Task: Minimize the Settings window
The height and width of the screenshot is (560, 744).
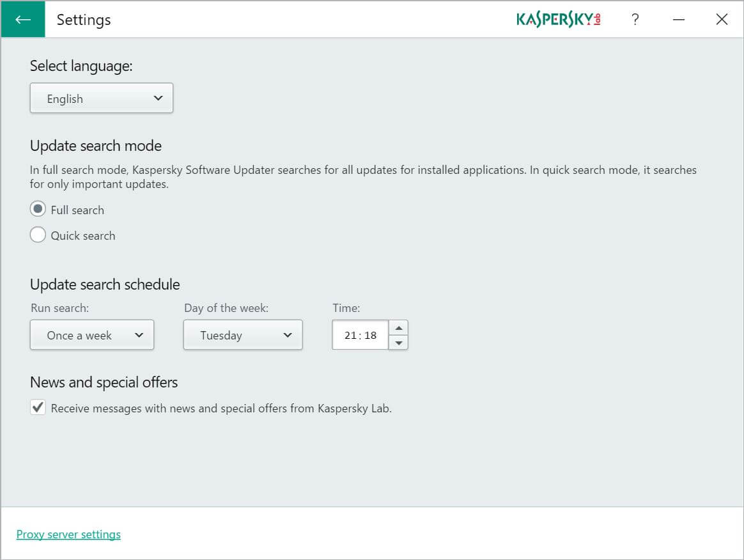Action: pos(679,19)
